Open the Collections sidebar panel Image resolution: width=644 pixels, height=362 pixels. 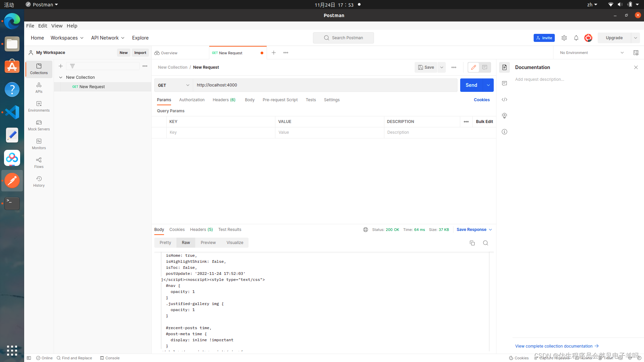(x=39, y=69)
